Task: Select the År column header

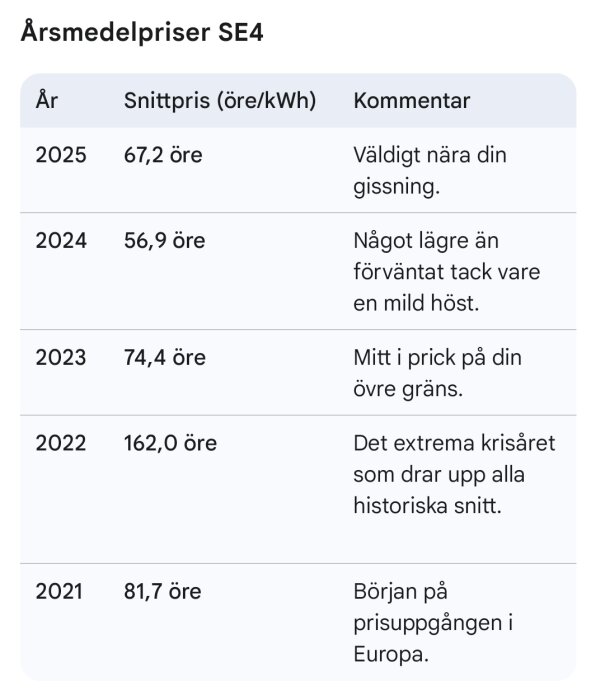Action: [47, 100]
